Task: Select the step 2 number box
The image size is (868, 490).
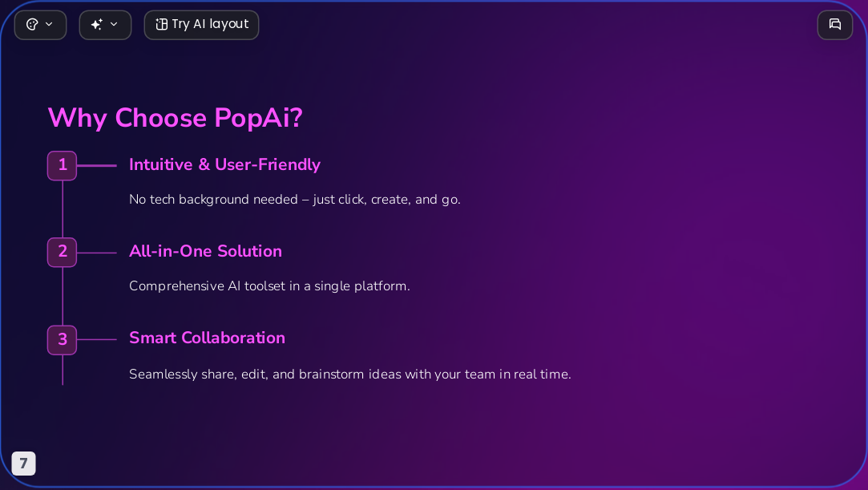Action: tap(62, 253)
